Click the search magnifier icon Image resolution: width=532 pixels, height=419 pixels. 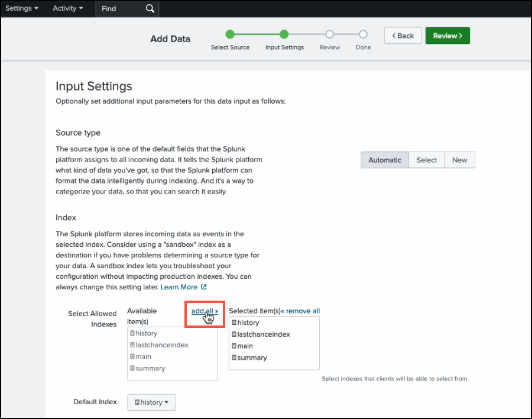click(150, 9)
